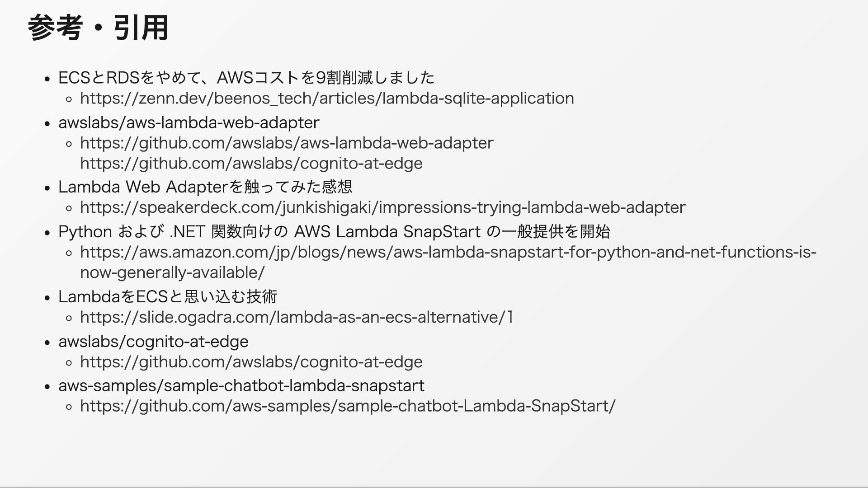Image resolution: width=868 pixels, height=488 pixels.
Task: Open the zenn.dev lambda-sqlite-application link
Action: [x=327, y=99]
